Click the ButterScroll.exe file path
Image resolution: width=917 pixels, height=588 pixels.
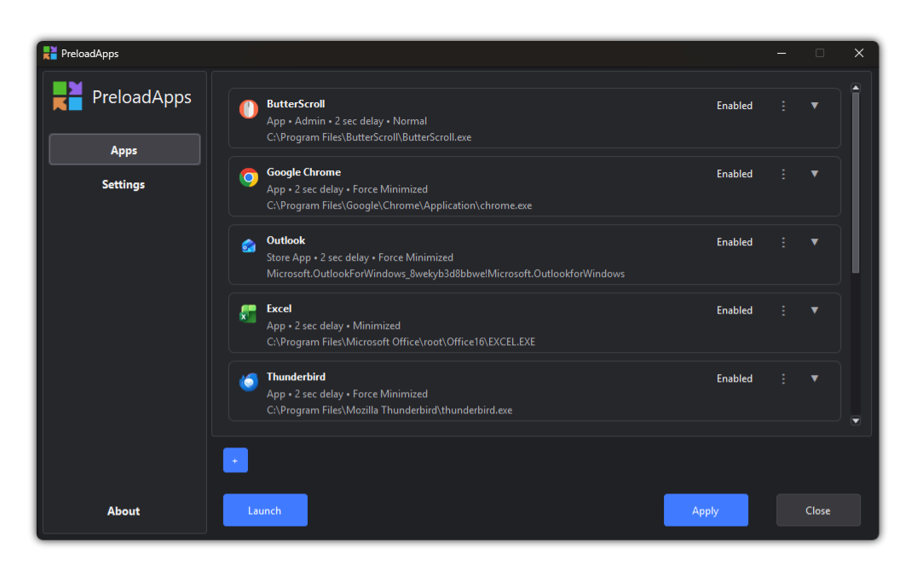[369, 137]
